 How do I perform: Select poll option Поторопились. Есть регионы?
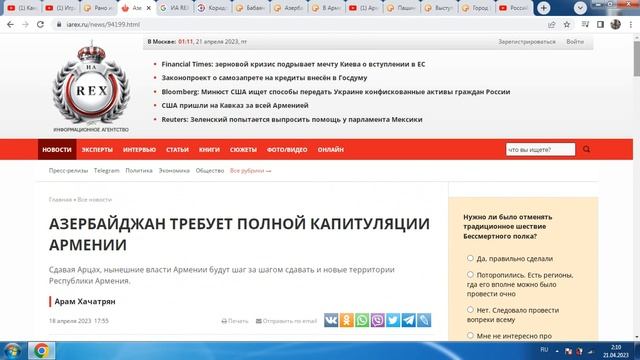click(x=470, y=274)
